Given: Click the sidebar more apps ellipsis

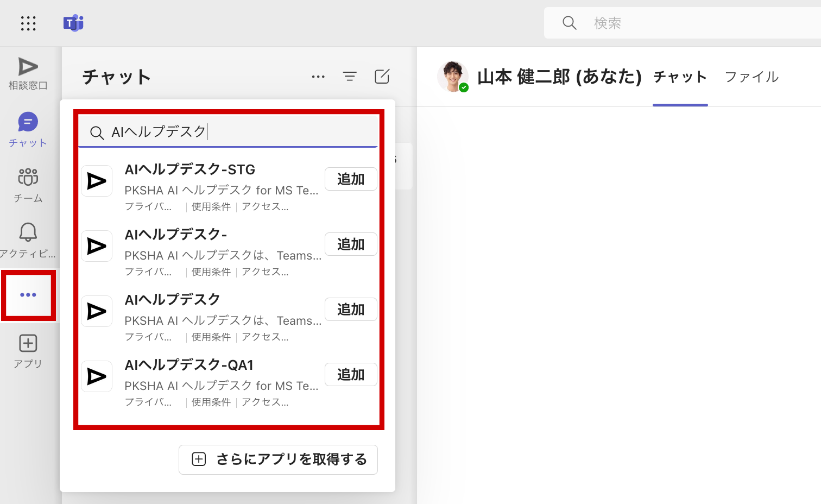Looking at the screenshot, I should click(x=28, y=295).
